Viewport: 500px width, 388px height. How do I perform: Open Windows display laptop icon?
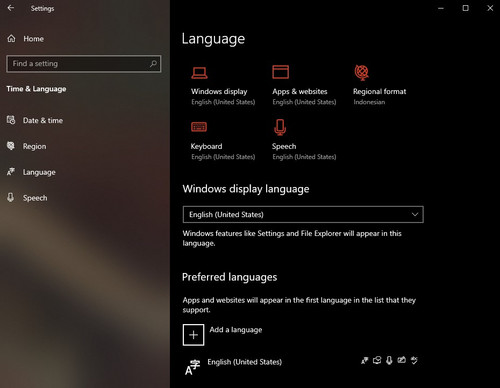pos(199,73)
